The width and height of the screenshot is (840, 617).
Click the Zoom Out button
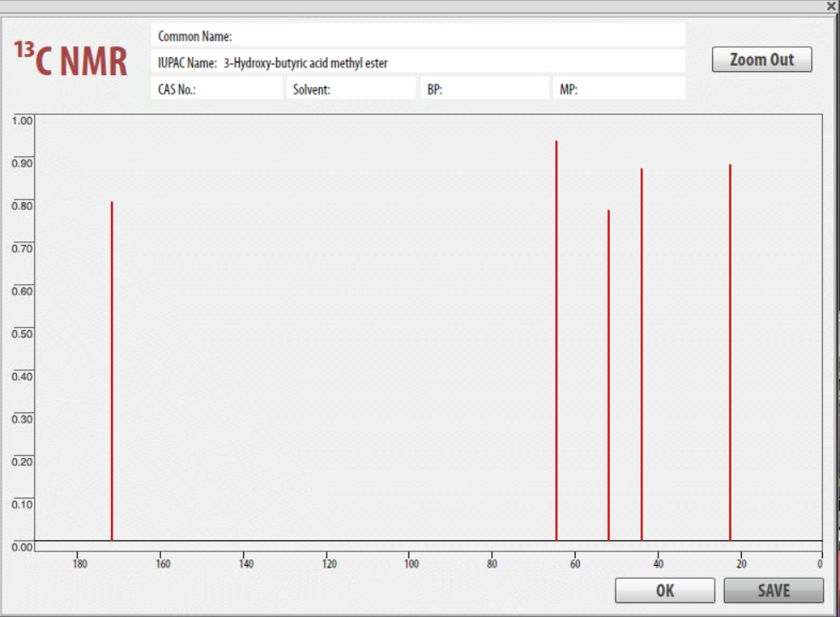[x=762, y=60]
